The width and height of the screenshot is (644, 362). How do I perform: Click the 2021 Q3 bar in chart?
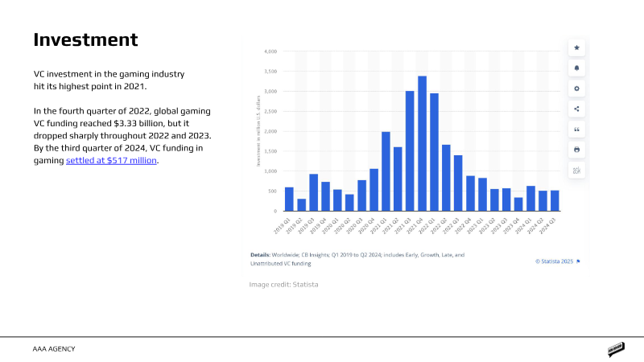click(x=410, y=151)
